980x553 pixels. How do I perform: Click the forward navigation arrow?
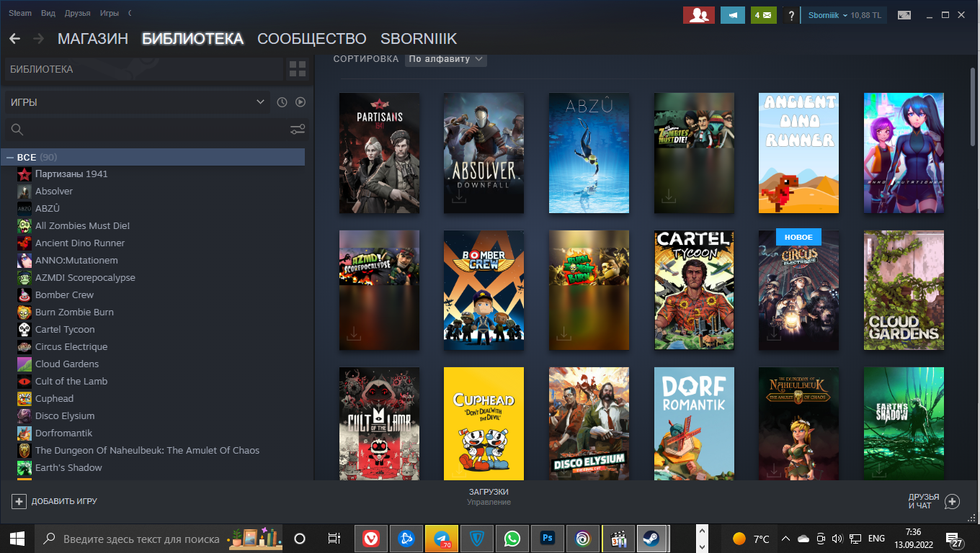[38, 39]
